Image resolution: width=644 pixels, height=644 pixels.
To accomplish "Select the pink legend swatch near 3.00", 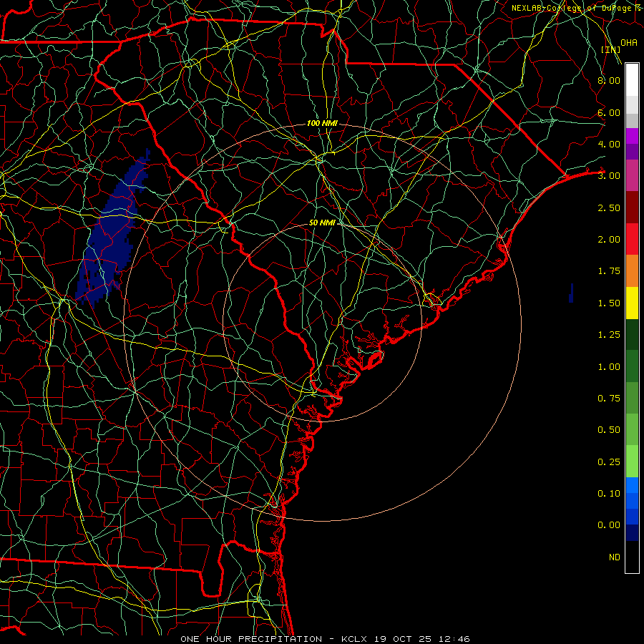I will coord(632,175).
